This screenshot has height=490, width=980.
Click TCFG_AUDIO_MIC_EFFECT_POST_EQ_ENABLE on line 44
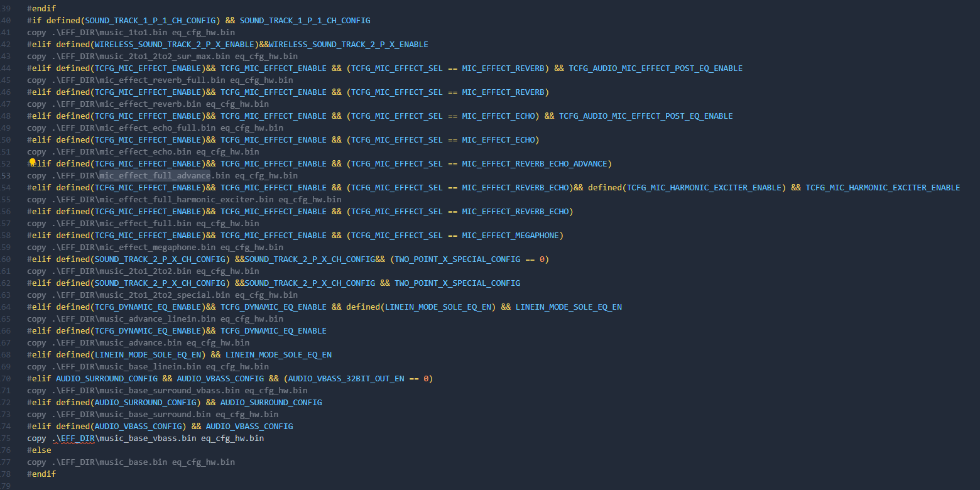coord(656,68)
